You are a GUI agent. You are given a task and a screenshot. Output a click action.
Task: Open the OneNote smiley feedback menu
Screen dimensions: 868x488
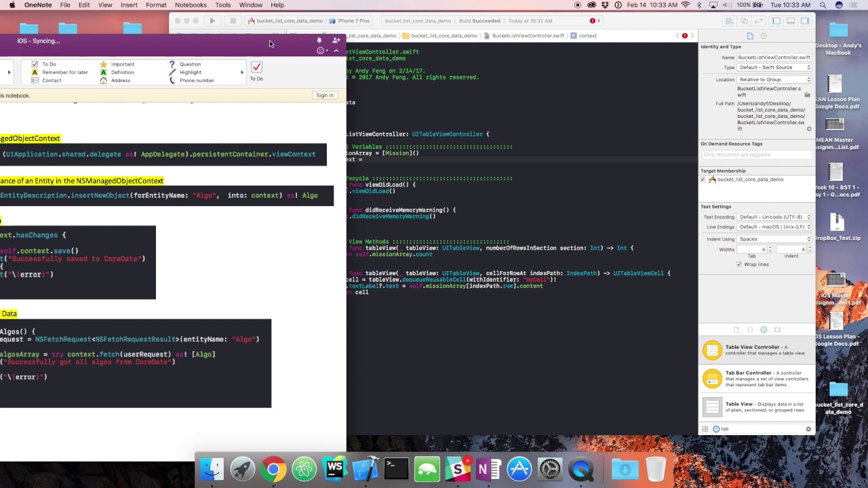coord(321,51)
